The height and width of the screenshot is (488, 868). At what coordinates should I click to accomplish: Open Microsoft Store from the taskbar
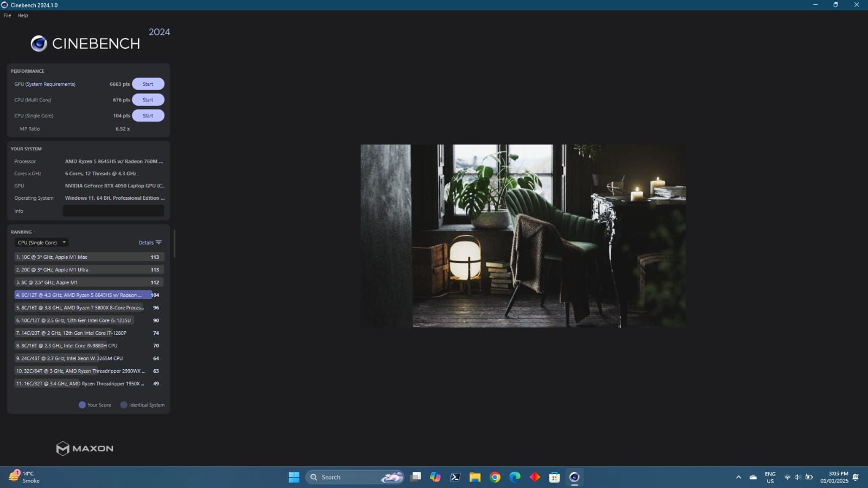(554, 477)
